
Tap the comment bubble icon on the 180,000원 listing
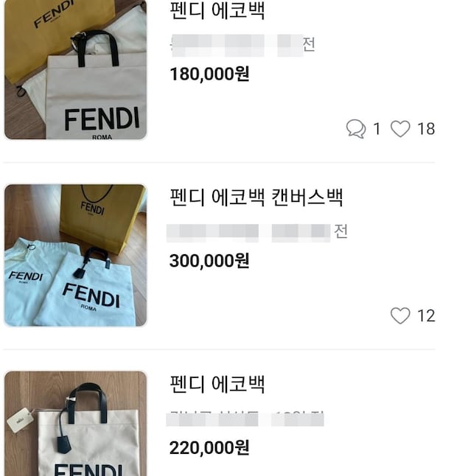tap(355, 129)
